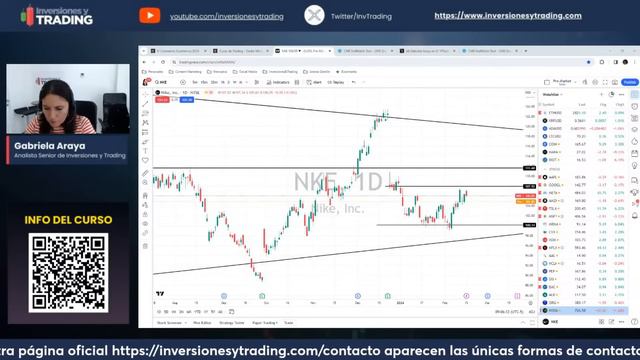Create an Alert from top toolbar
This screenshot has width=640, height=360.
[x=315, y=82]
